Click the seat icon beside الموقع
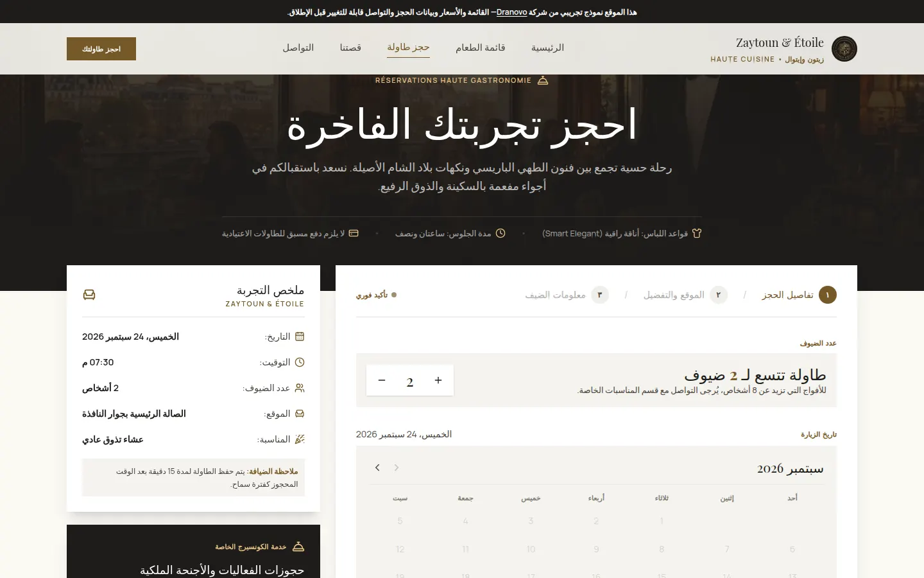Screen dimensions: 924x578 pyautogui.click(x=300, y=414)
